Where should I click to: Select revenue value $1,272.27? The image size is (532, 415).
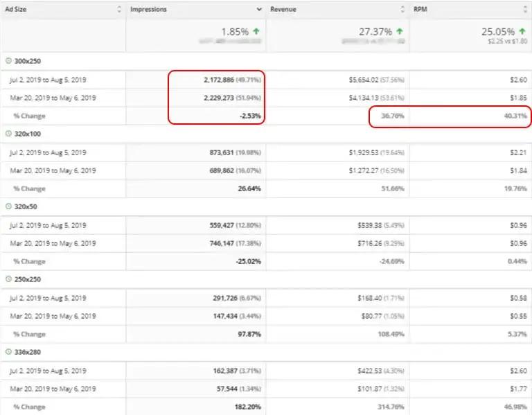(x=364, y=170)
